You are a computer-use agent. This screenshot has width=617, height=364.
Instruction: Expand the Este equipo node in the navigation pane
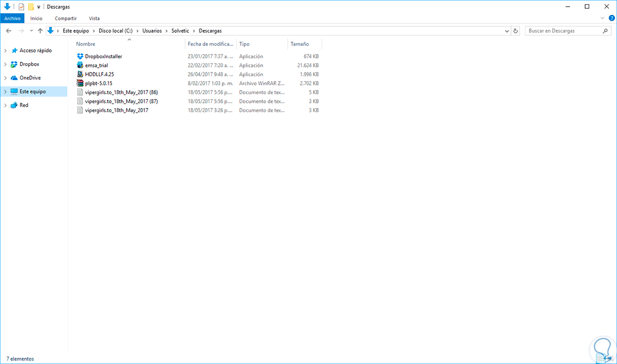click(x=5, y=92)
